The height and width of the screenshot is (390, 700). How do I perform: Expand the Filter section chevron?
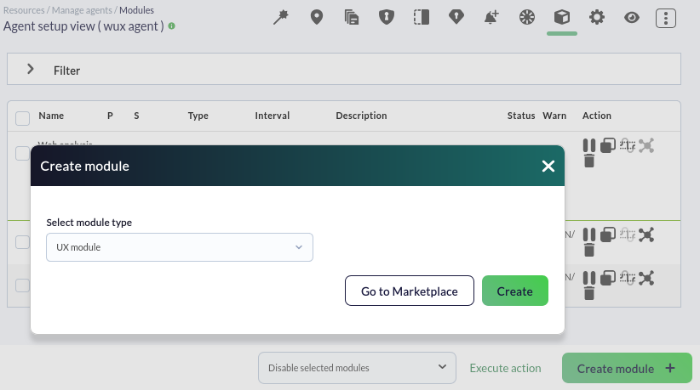(30, 69)
